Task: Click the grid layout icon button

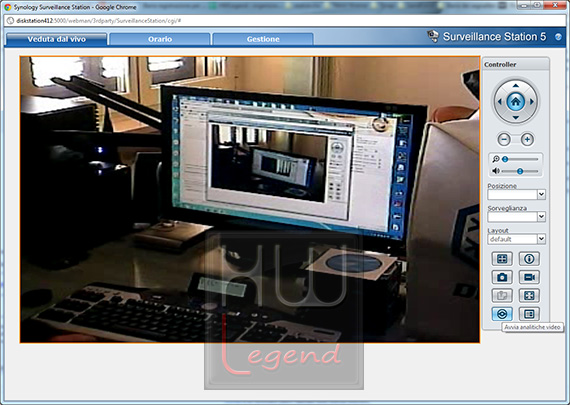Action: point(502,259)
